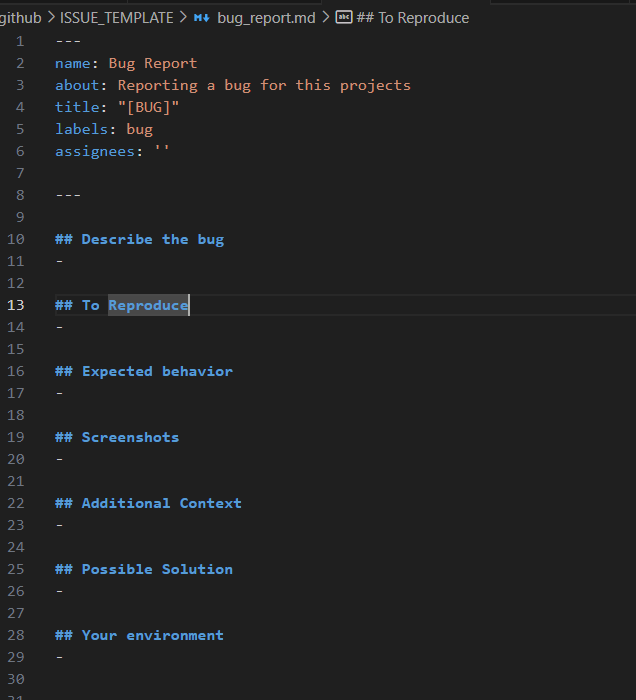Viewport: 636px width, 700px height.
Task: Click the title value "[BUG]"
Action: coord(149,108)
